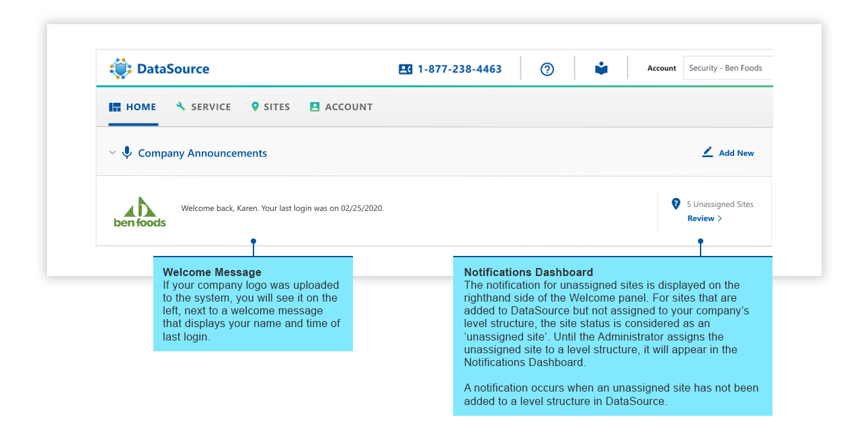Click the ben foods company logo
The width and height of the screenshot is (868, 448).
[x=140, y=212]
